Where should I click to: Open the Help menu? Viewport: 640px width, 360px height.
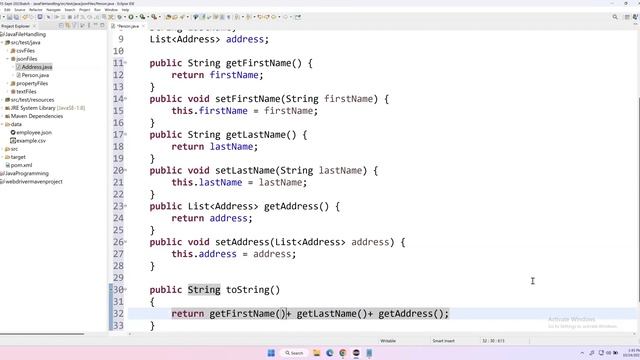pos(125,10)
